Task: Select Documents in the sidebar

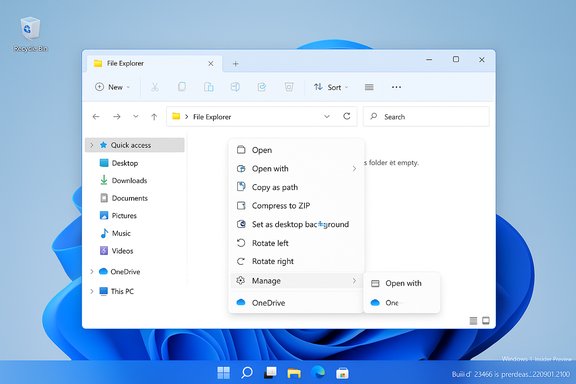Action: coord(124,198)
